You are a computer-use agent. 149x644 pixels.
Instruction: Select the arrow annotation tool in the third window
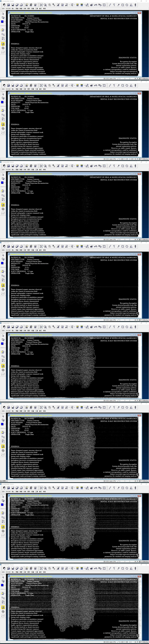click(x=118, y=166)
